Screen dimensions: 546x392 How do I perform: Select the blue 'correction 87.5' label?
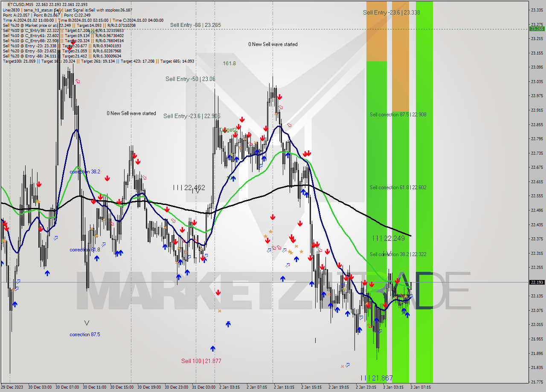[x=85, y=334]
